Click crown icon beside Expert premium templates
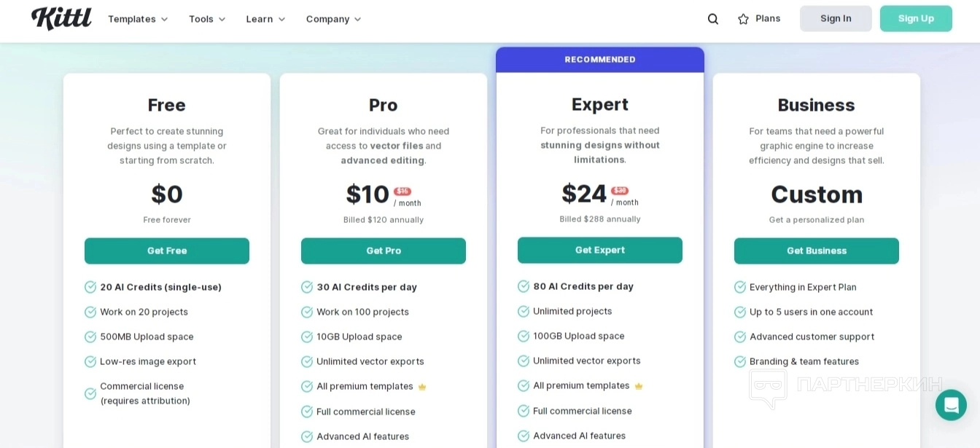The image size is (980, 448). [639, 386]
